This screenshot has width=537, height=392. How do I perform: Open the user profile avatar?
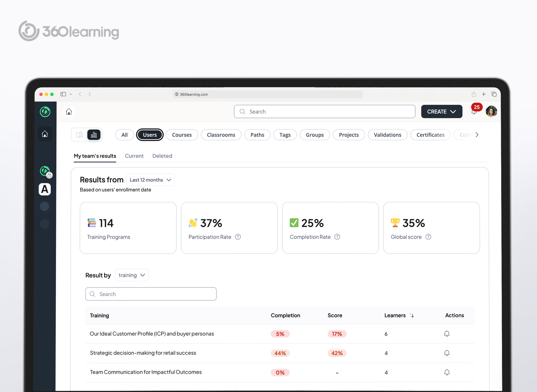(491, 111)
